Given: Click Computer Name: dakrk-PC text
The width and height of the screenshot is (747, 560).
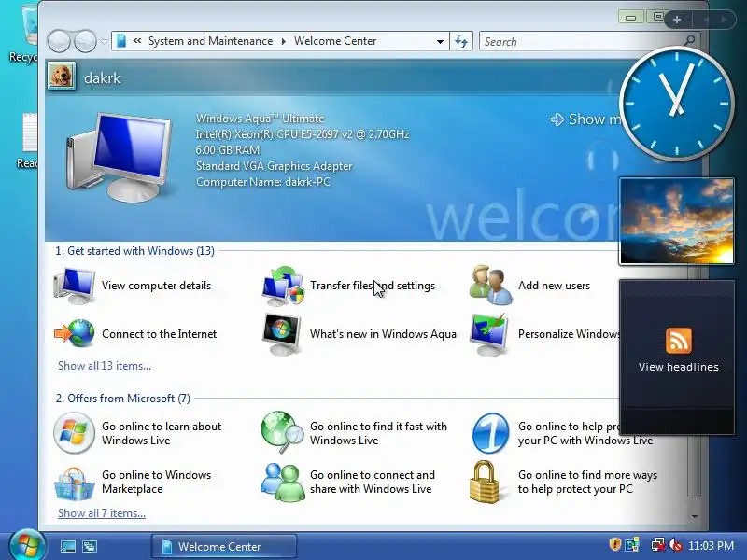Looking at the screenshot, I should click(263, 182).
